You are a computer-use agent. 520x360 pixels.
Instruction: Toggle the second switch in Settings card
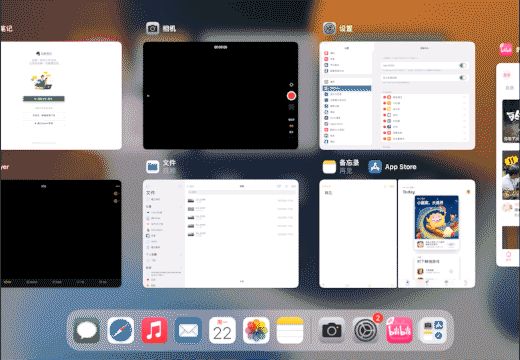[x=463, y=78]
